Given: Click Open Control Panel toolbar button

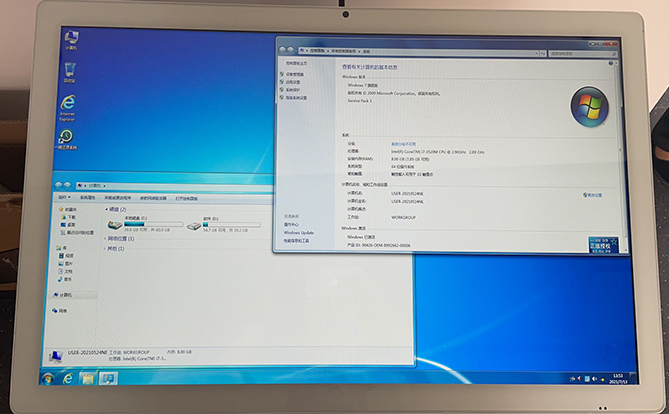Looking at the screenshot, I should [x=186, y=199].
